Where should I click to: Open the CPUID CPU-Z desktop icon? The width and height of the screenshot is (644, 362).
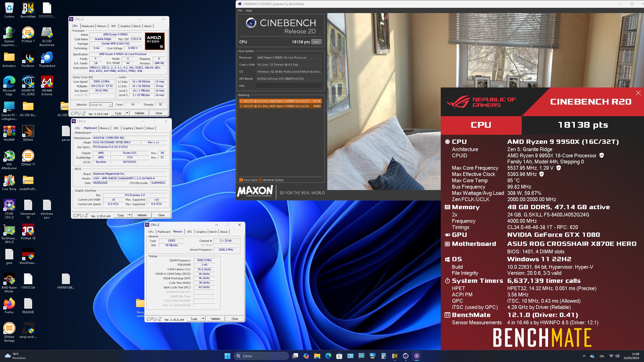tap(9, 209)
